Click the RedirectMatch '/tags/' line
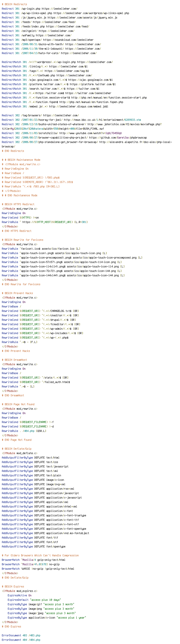Image resolution: width=180 pixels, height=644 pixels. click(x=45, y=71)
